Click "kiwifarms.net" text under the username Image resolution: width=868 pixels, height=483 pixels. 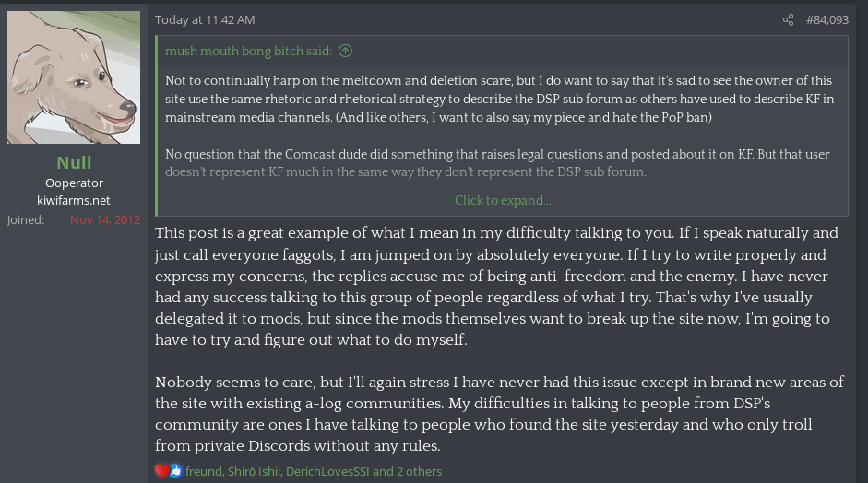(74, 200)
